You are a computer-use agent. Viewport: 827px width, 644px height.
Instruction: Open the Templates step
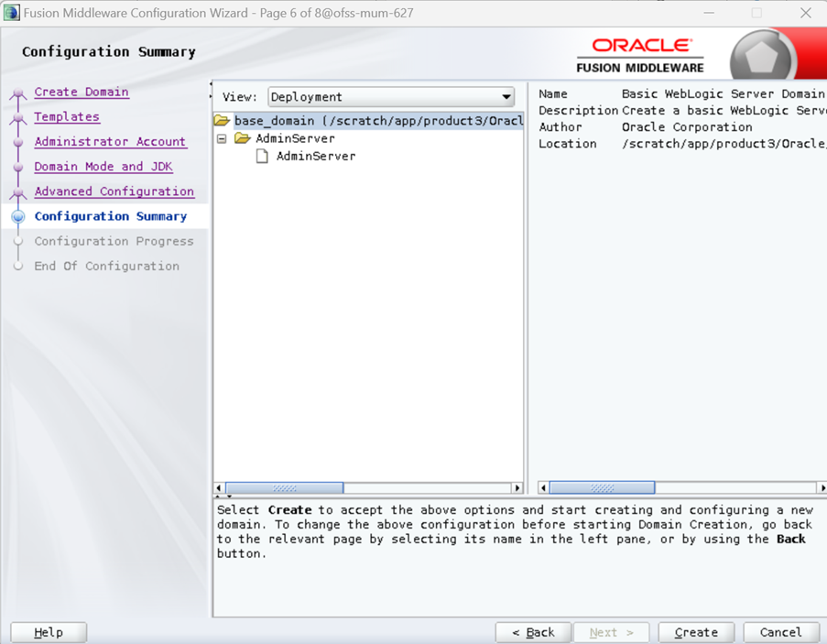click(67, 116)
